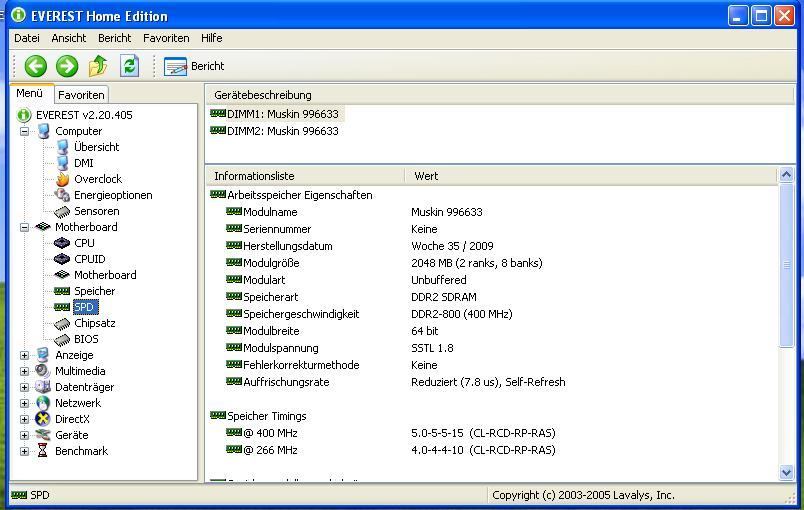The height and width of the screenshot is (510, 804).
Task: Open the Ansicht menu
Action: click(x=69, y=38)
